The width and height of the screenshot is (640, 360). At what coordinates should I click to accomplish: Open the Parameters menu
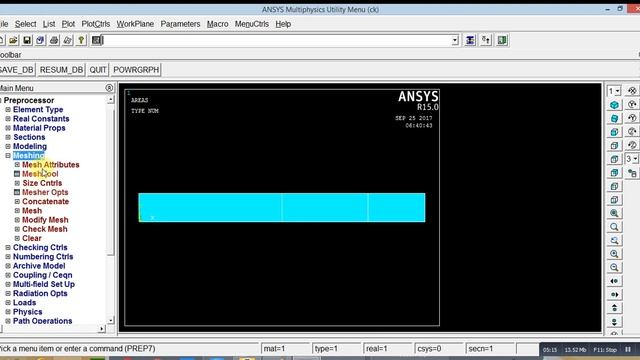point(180,24)
